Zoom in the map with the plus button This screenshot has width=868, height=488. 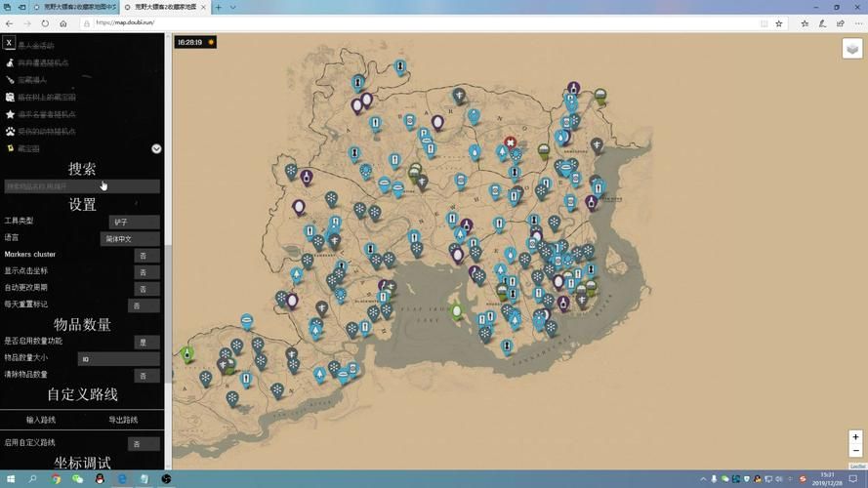pos(855,437)
